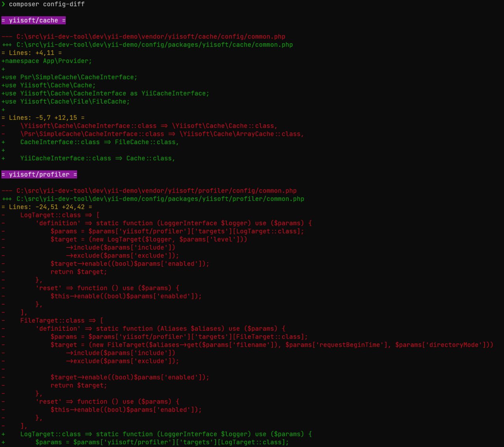Click the added 'CacheInterface::class => FileCache::class,' line

(x=90, y=142)
